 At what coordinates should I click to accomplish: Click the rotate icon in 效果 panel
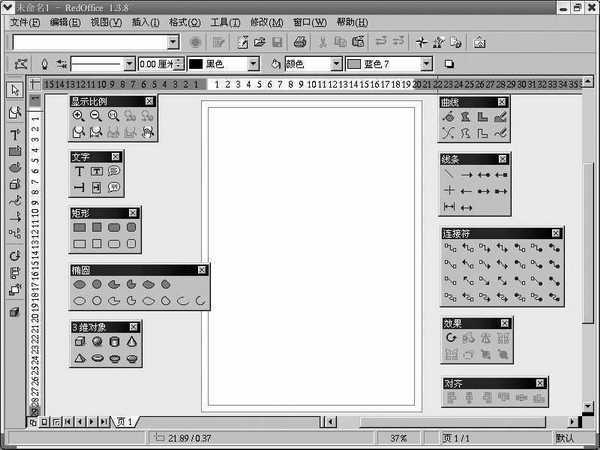tap(451, 339)
